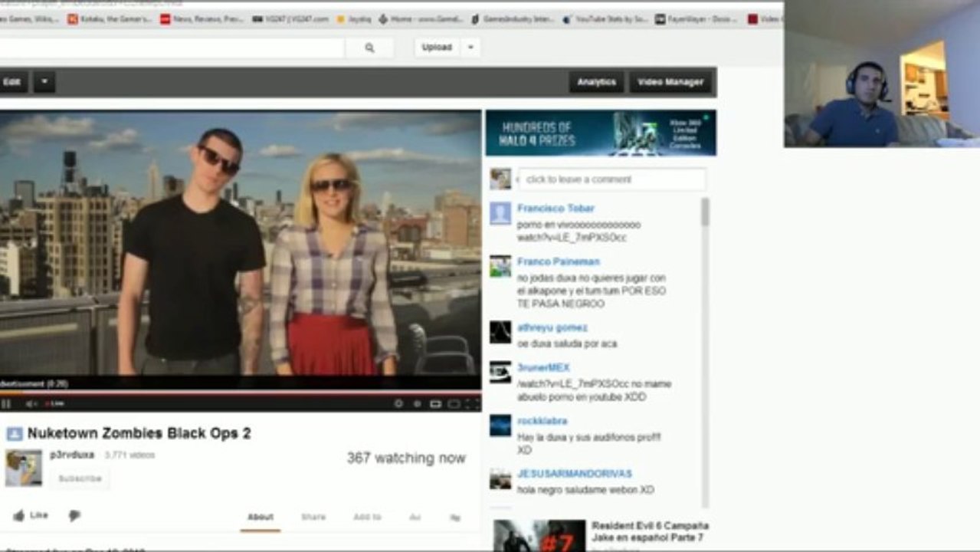The width and height of the screenshot is (980, 552).
Task: Open Resident Evil 6 Campaña video thumbnail
Action: [x=539, y=536]
